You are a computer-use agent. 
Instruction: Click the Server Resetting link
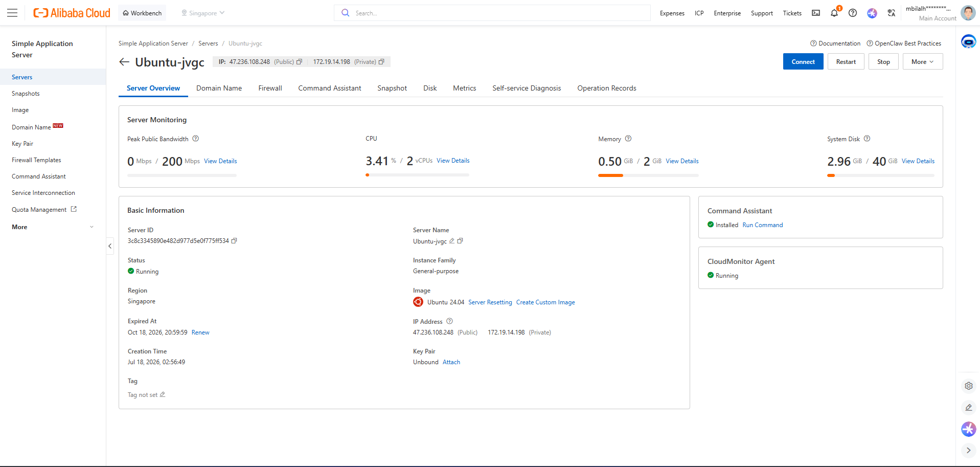[490, 302]
